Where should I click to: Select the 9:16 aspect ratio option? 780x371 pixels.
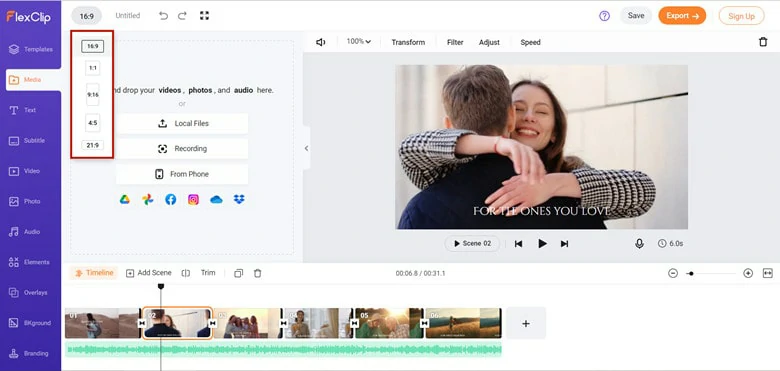(x=93, y=94)
